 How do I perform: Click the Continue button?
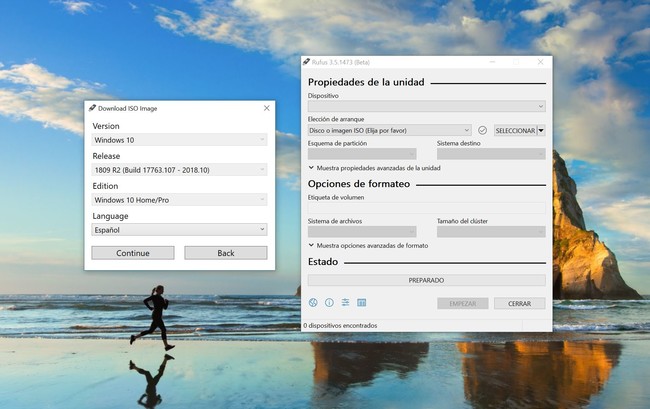pyautogui.click(x=133, y=253)
